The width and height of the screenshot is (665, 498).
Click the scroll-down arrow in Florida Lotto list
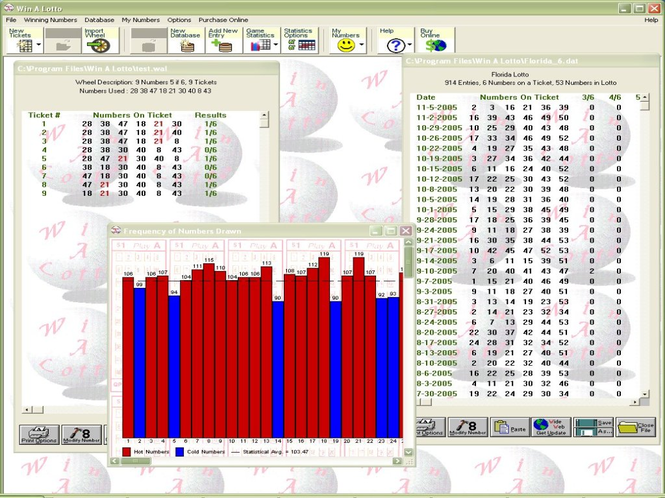point(645,394)
